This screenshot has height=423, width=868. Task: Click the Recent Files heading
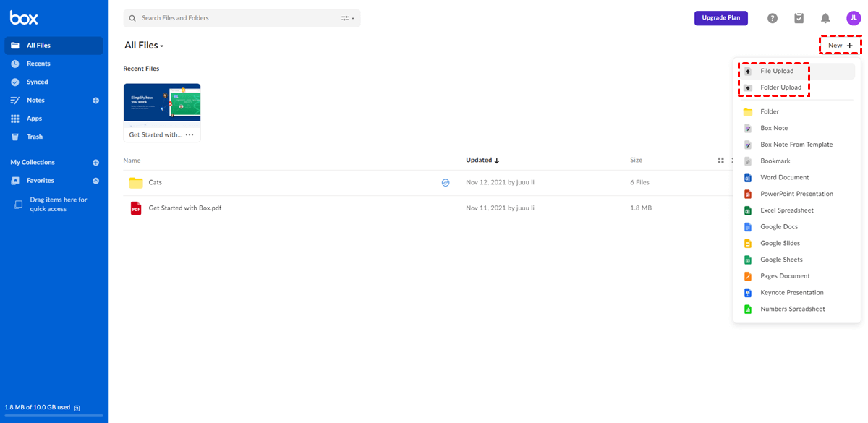pyautogui.click(x=141, y=69)
